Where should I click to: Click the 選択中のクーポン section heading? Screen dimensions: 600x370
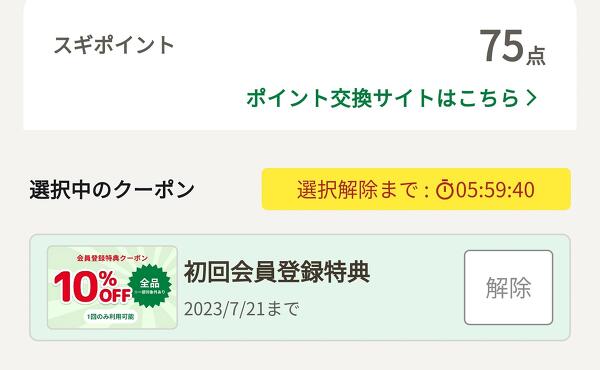pyautogui.click(x=112, y=190)
